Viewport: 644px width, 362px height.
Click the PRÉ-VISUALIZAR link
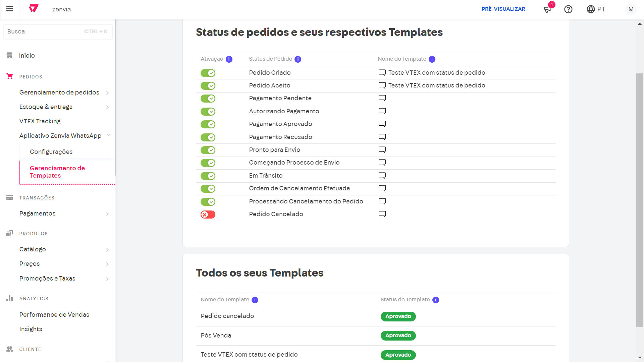point(503,9)
